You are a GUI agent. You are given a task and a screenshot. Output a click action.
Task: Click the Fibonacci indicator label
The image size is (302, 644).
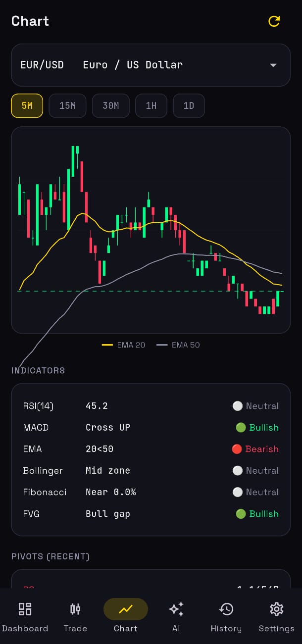45,493
